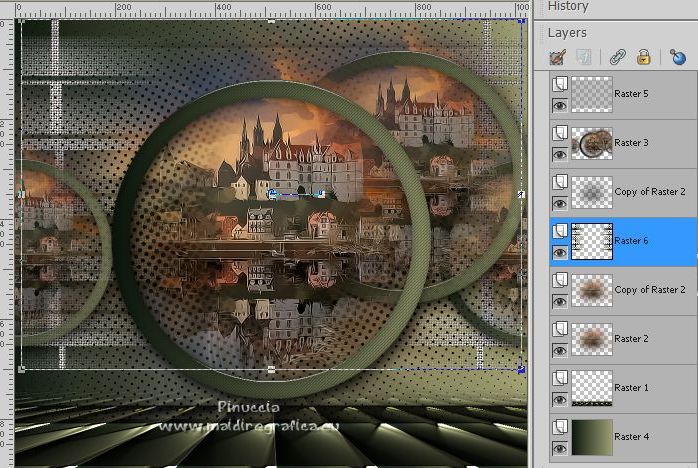The width and height of the screenshot is (698, 468).
Task: Click the paperclip layer link icon
Action: pyautogui.click(x=617, y=57)
